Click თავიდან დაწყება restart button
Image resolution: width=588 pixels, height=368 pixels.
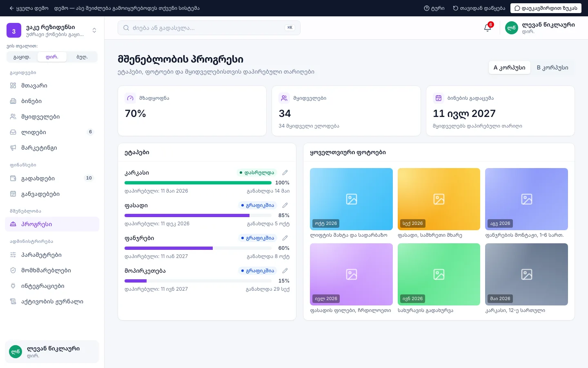[479, 8]
